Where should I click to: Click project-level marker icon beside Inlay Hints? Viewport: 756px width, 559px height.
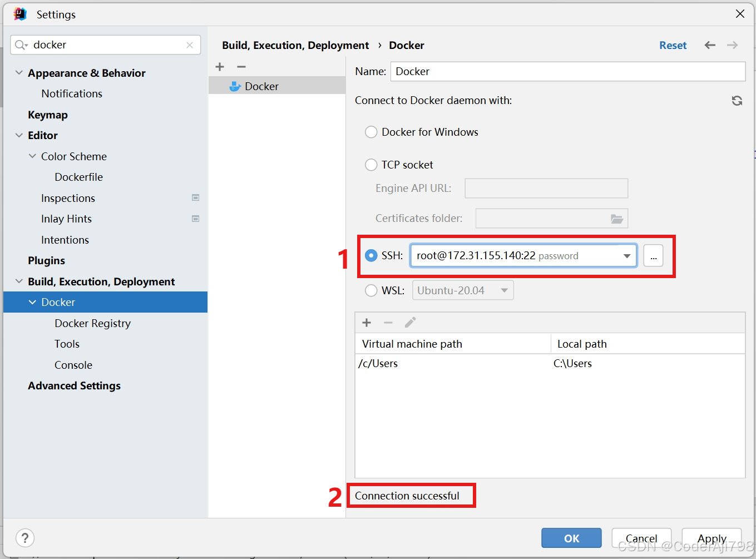click(x=195, y=219)
